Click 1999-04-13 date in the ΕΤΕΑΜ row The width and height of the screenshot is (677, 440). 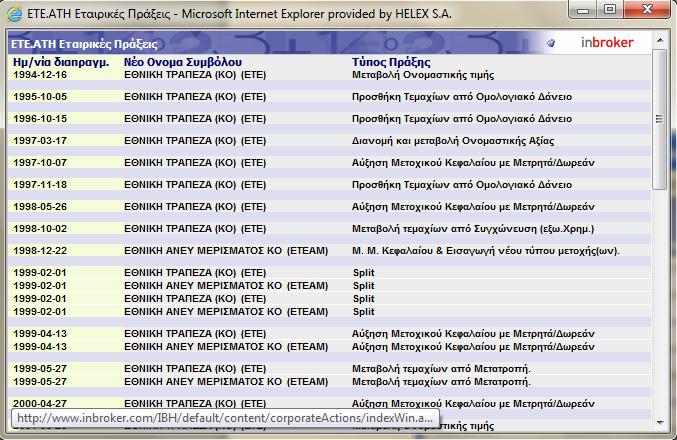(40, 347)
